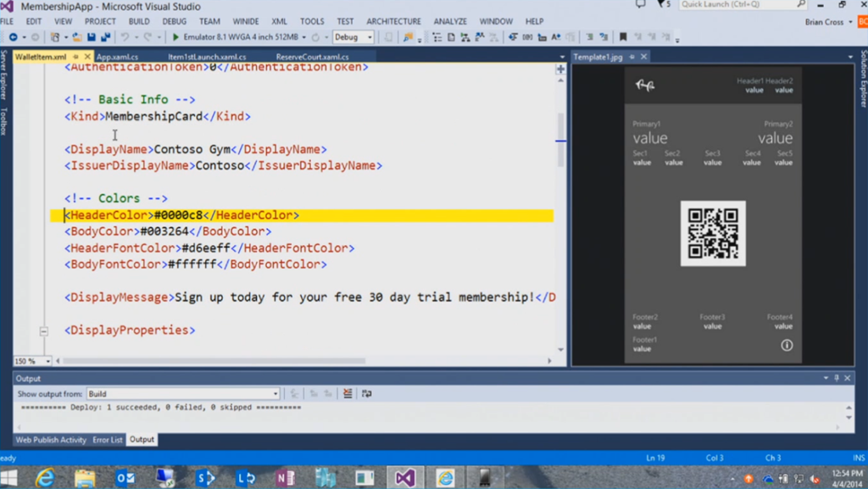
Task: Open the BUILD menu
Action: pyautogui.click(x=139, y=21)
